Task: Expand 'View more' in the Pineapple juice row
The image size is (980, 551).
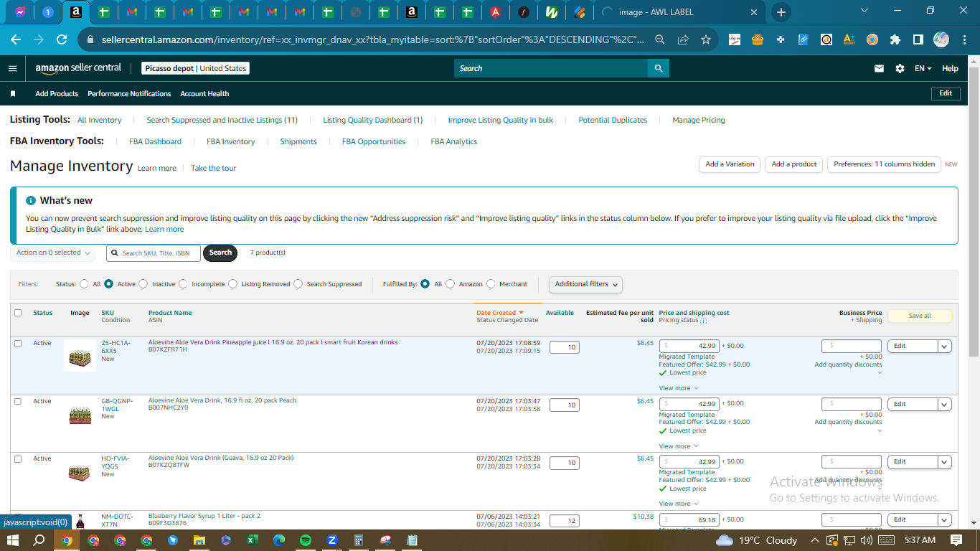Action: tap(678, 388)
